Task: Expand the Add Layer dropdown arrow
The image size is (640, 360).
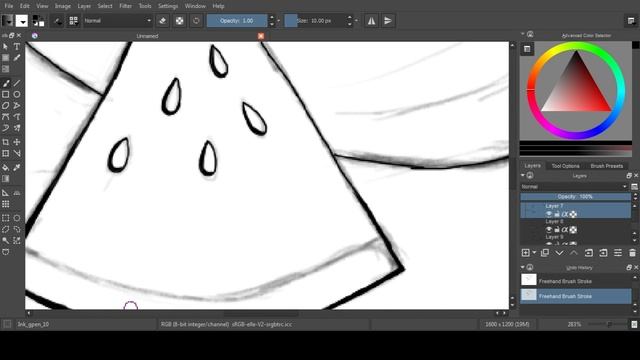Action: coord(534,253)
